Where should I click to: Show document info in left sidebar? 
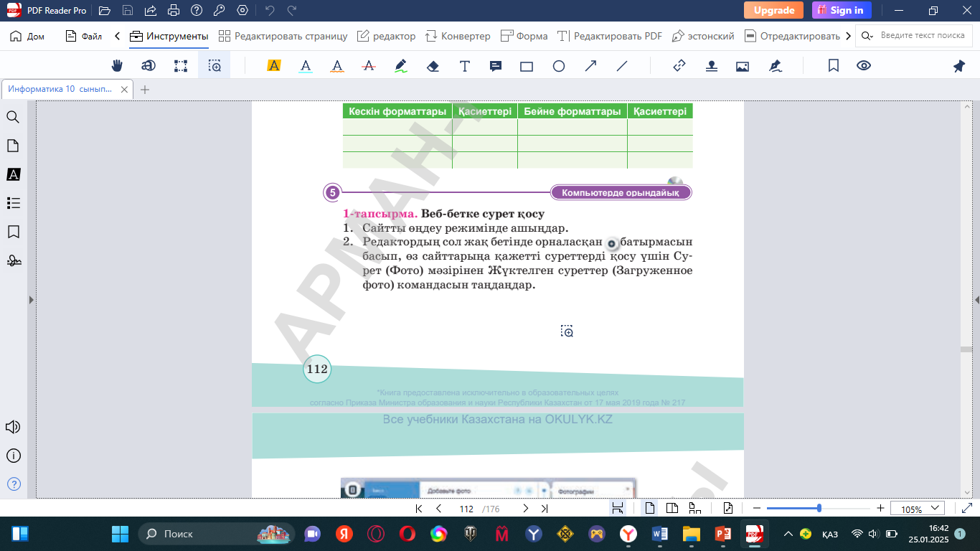(x=13, y=456)
